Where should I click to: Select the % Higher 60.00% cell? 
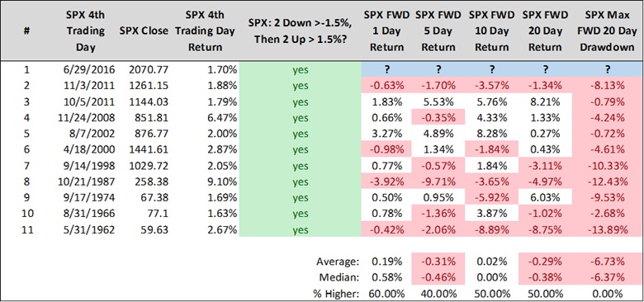pyautogui.click(x=387, y=294)
